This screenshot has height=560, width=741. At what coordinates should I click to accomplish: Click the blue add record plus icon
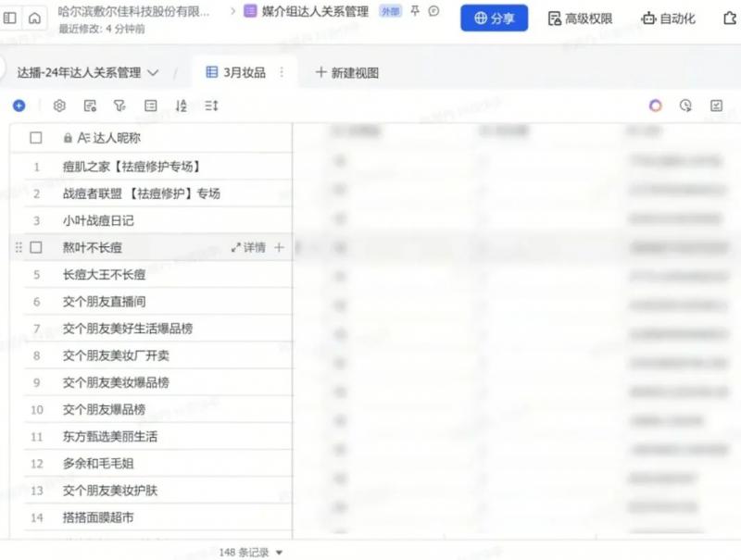point(19,106)
